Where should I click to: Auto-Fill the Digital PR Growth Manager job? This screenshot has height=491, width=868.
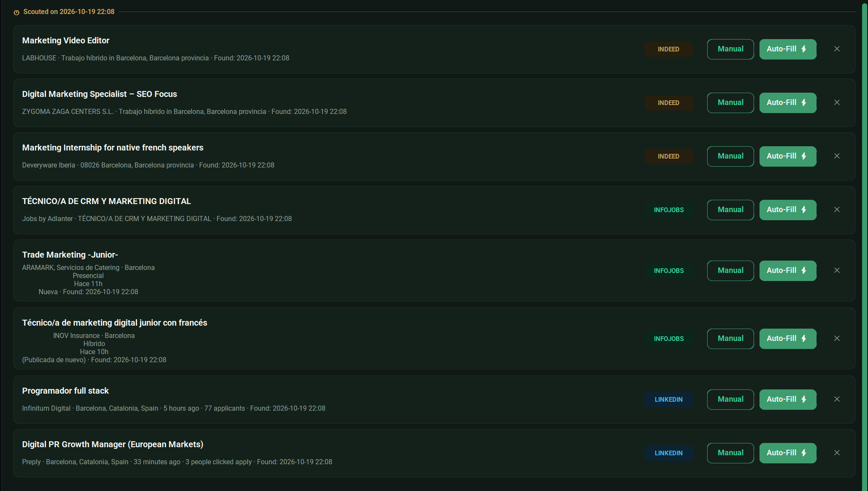click(x=788, y=453)
